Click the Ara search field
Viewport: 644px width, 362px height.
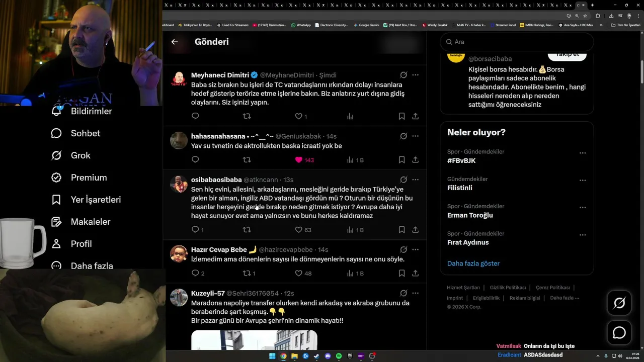coord(517,42)
